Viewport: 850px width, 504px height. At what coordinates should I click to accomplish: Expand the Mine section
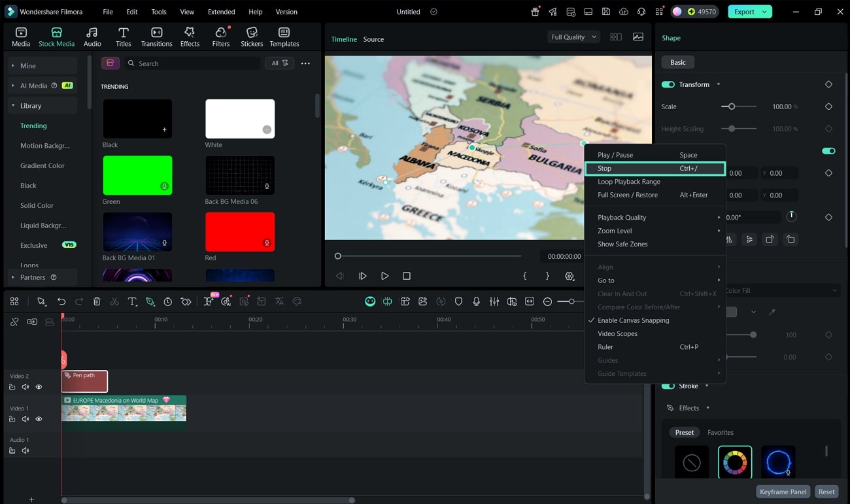tap(27, 66)
